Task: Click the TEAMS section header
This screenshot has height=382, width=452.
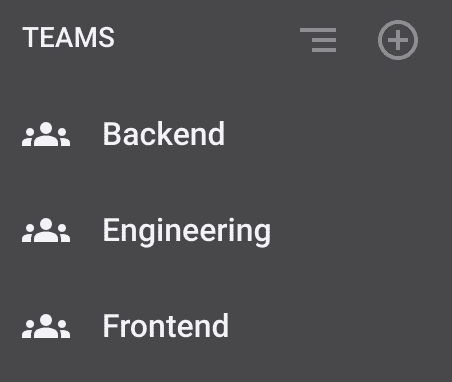Action: [x=68, y=37]
